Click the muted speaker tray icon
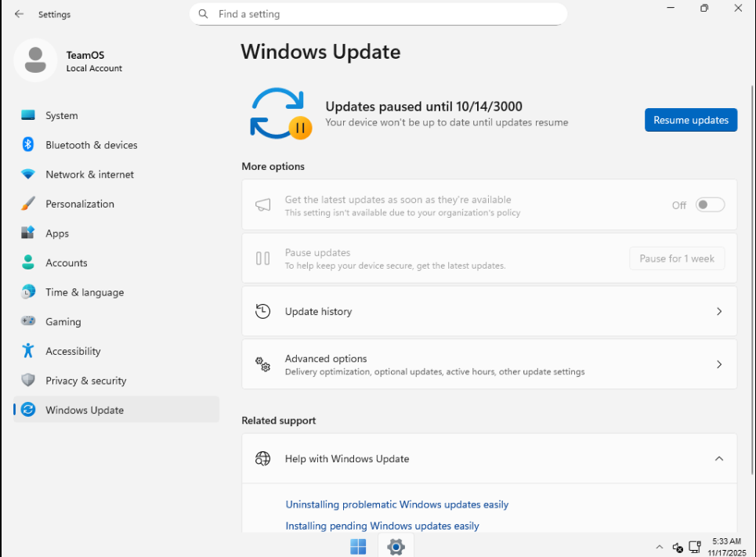Image resolution: width=756 pixels, height=557 pixels. coord(678,548)
